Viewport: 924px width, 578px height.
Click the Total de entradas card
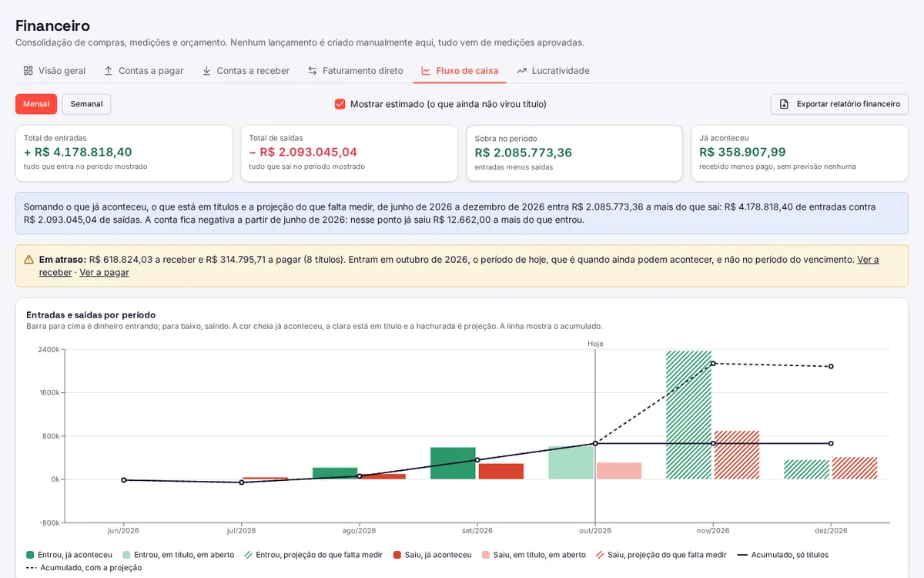point(124,153)
